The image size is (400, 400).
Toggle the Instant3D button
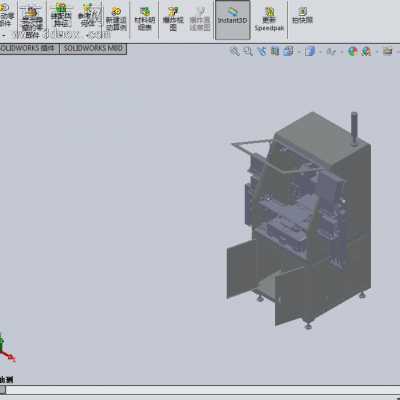pos(233,20)
